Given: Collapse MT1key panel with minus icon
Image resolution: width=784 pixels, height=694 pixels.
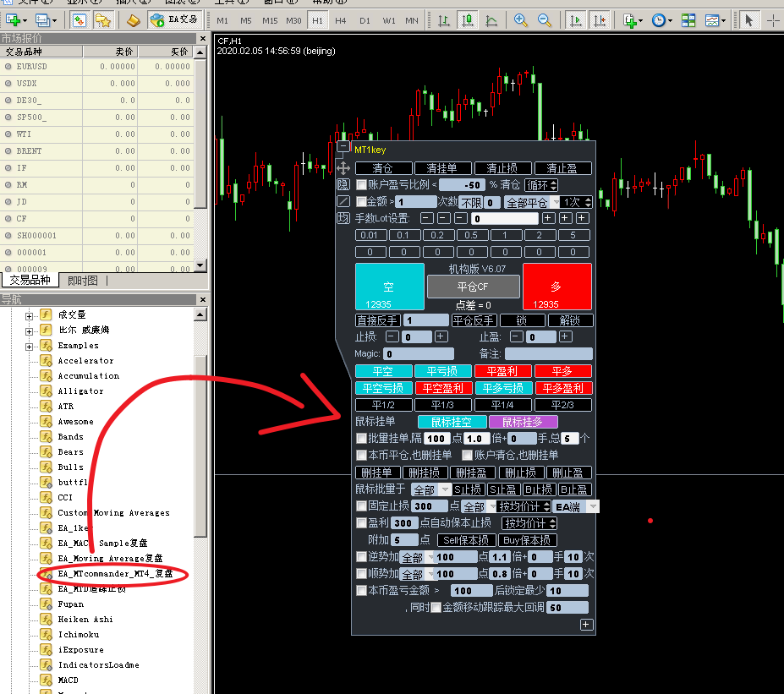Looking at the screenshot, I should (x=343, y=147).
